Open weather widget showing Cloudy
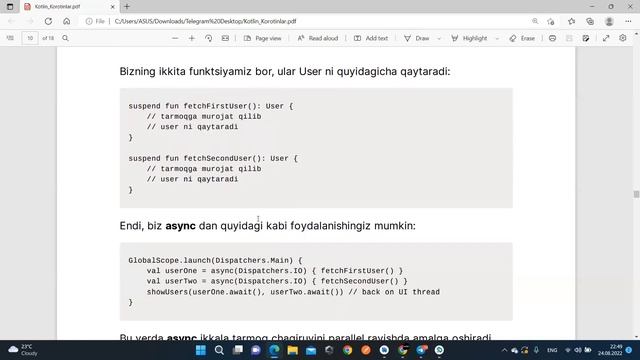 tap(23, 350)
